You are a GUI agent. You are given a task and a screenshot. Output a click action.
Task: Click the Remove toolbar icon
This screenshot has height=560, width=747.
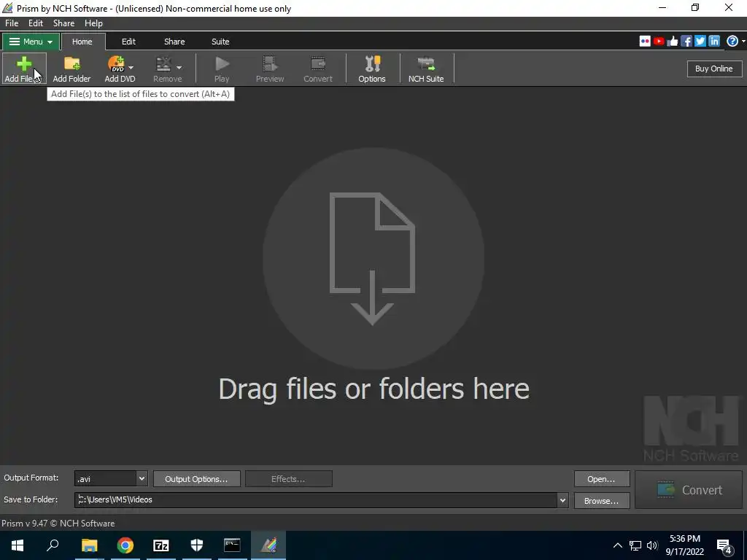tap(164, 69)
